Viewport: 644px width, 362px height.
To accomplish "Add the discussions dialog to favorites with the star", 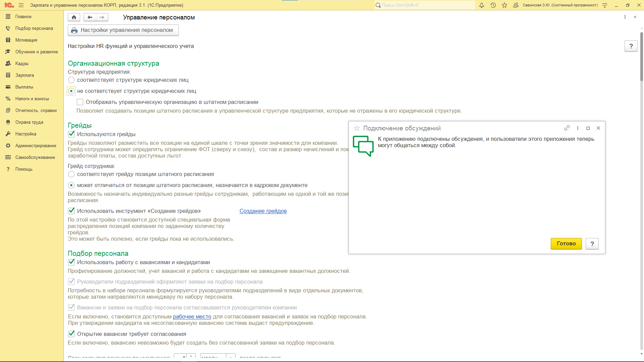I will 357,128.
